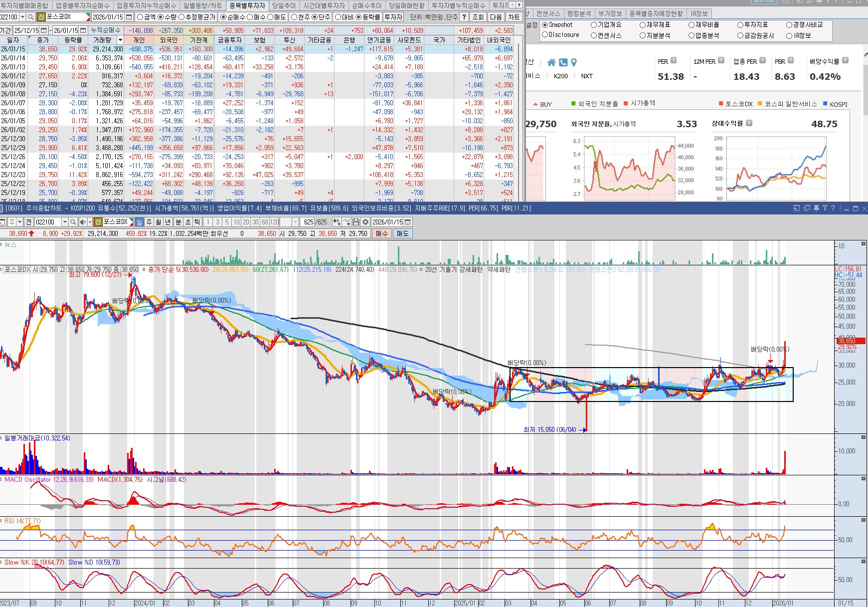
Task: Click the help icon next to PBR
Action: click(x=791, y=60)
